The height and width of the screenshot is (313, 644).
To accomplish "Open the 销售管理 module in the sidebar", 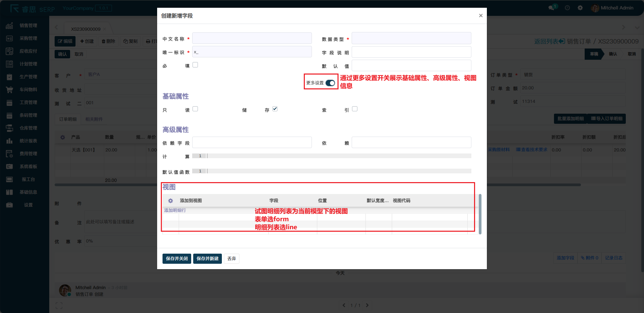I will coord(28,25).
